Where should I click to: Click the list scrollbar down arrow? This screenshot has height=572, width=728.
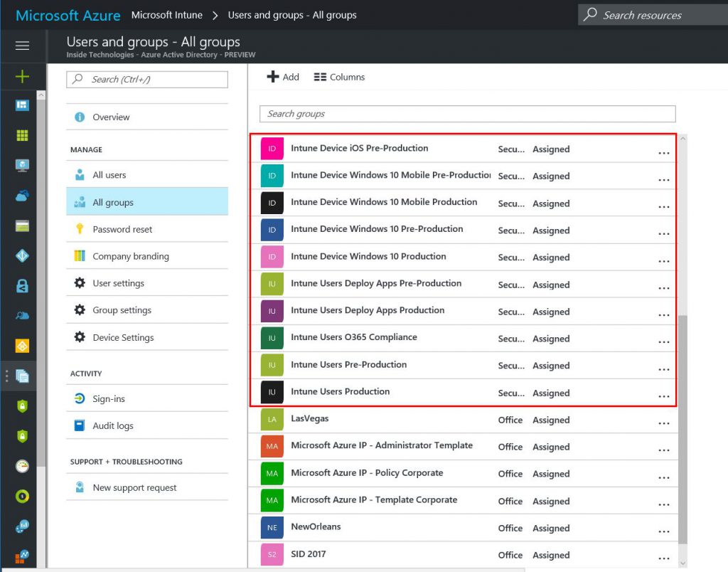click(x=682, y=563)
